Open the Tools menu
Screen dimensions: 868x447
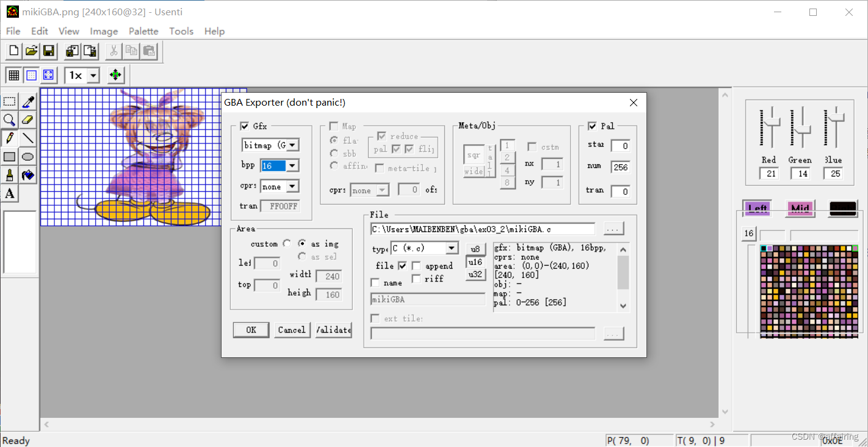(181, 31)
